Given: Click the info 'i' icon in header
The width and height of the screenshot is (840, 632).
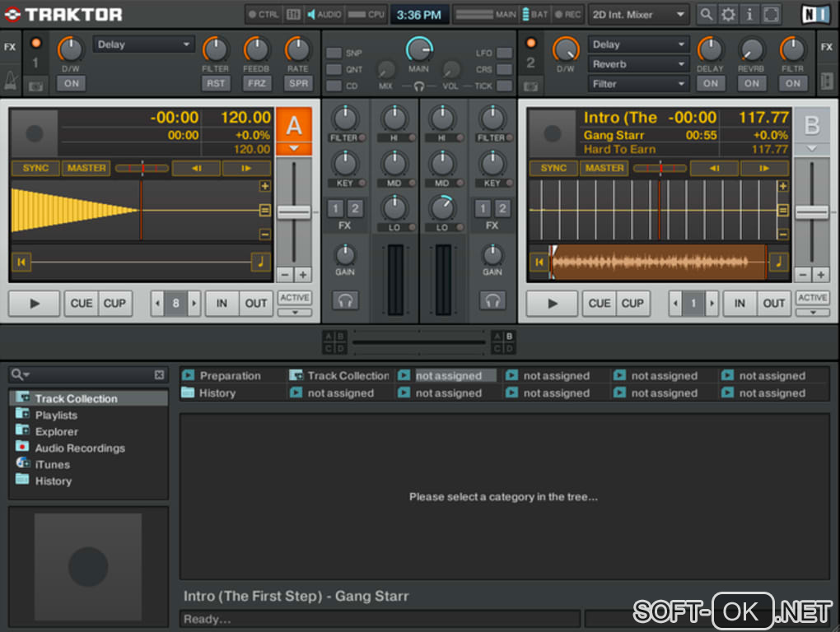Looking at the screenshot, I should coord(749,15).
